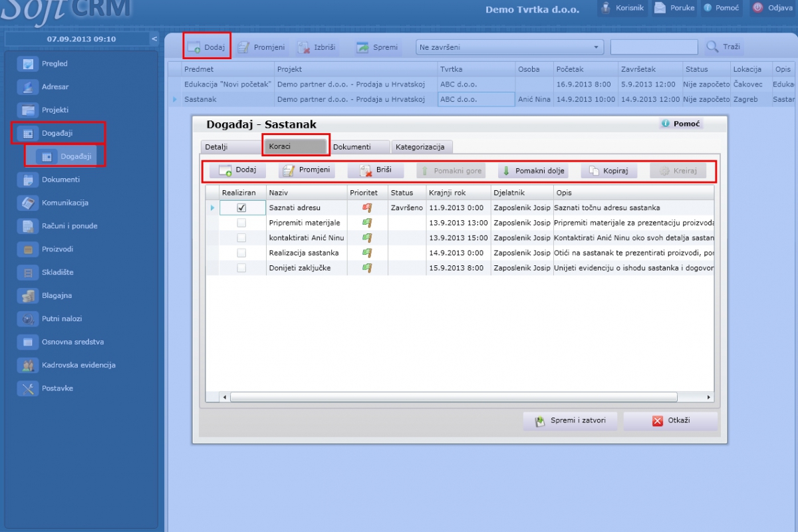This screenshot has width=798, height=532.
Task: Click the Početak column header
Action: pos(586,69)
